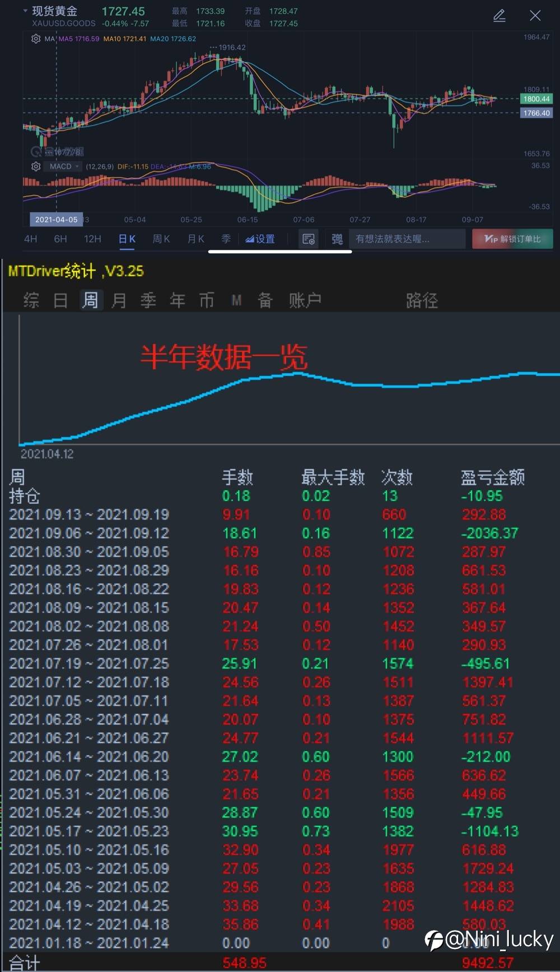Open the 年 yearly stats tab
Image resolution: width=560 pixels, height=972 pixels.
coord(178,300)
